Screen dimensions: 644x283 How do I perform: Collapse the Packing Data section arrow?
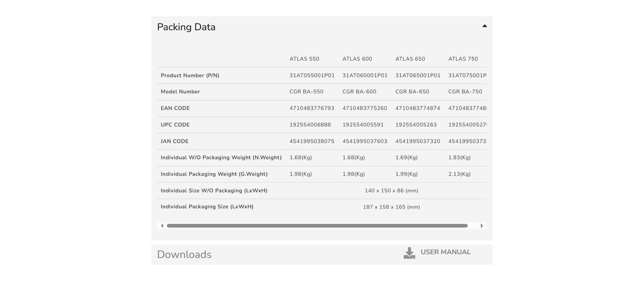pos(484,26)
